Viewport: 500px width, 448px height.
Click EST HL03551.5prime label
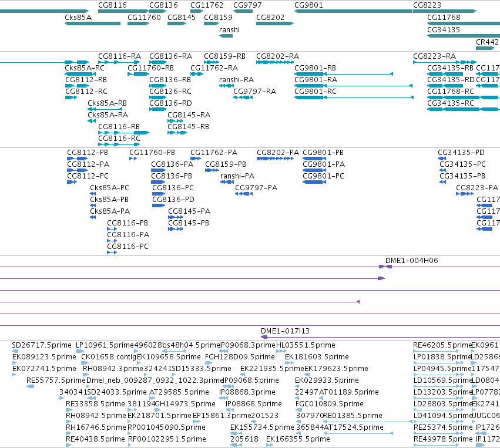(306, 345)
